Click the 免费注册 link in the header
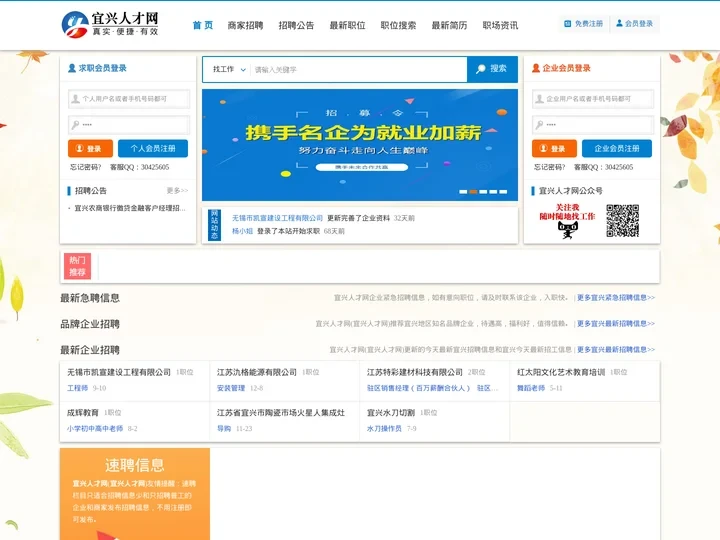Viewport: 720px width, 540px height. pos(584,23)
